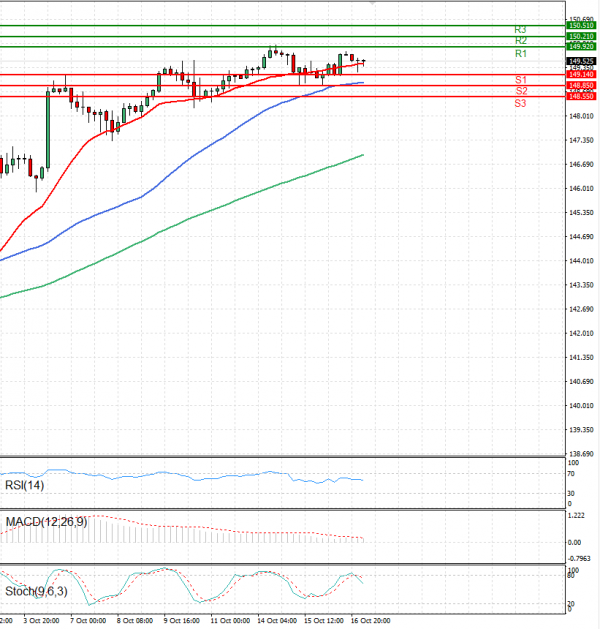Click the 138.690 price axis value
The height and width of the screenshot is (629, 600).
[581, 454]
